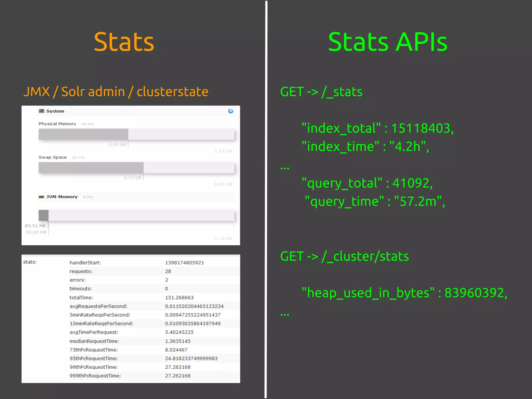Image resolution: width=532 pixels, height=399 pixels.
Task: Click the System refresh icon
Action: coord(230,111)
